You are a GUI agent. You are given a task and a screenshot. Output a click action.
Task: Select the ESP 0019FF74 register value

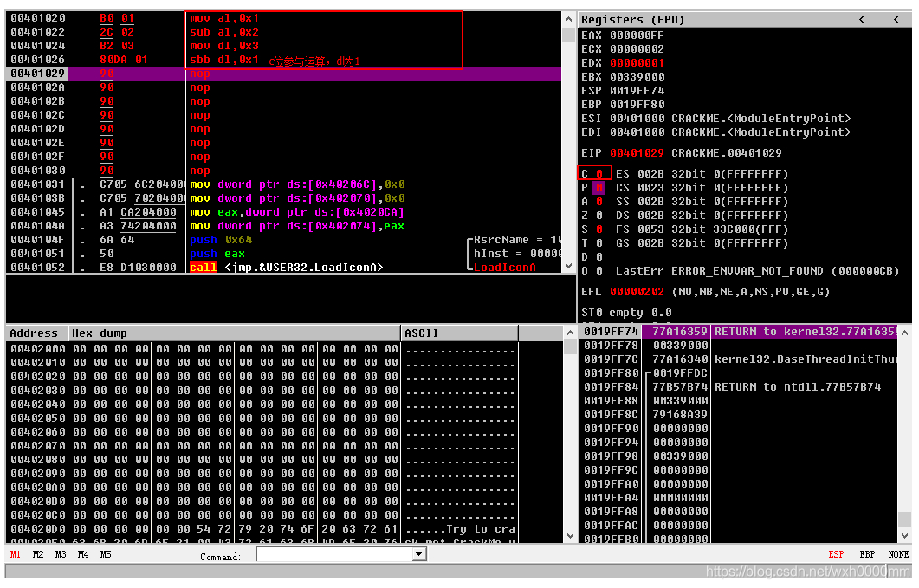[637, 91]
